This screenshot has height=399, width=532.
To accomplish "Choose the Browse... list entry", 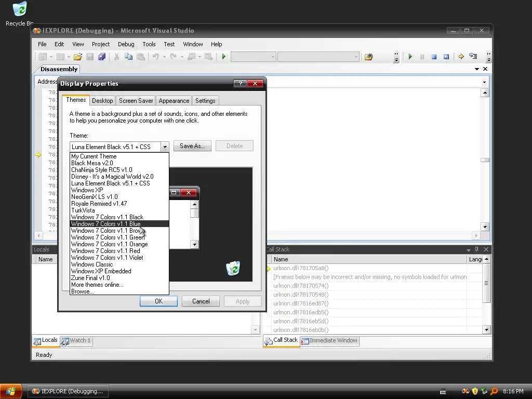I will tap(119, 291).
